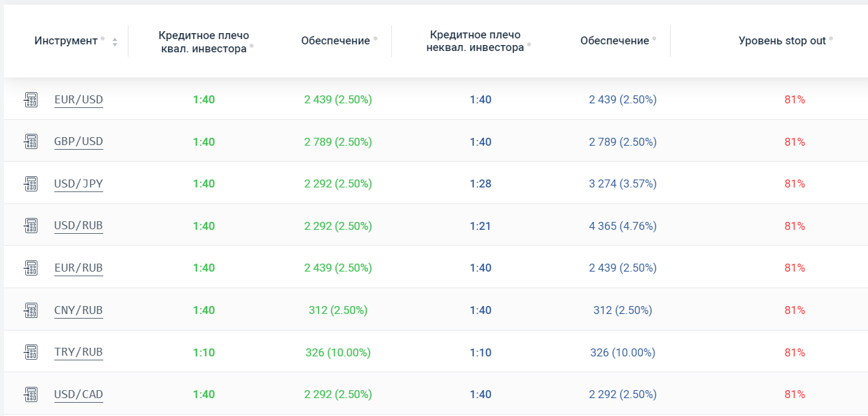Click green 2 292 (2.50%) in USD/JPY row

point(338,183)
